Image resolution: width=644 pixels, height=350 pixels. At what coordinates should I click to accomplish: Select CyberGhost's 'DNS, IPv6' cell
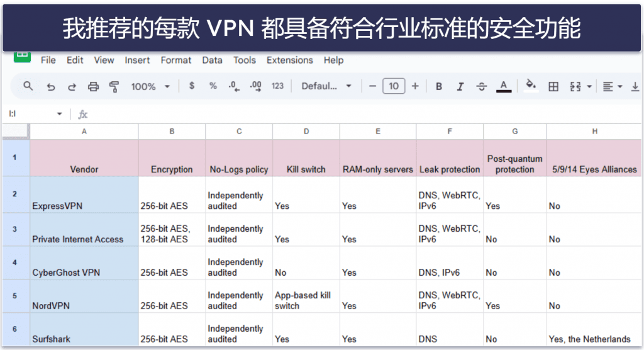tap(450, 263)
